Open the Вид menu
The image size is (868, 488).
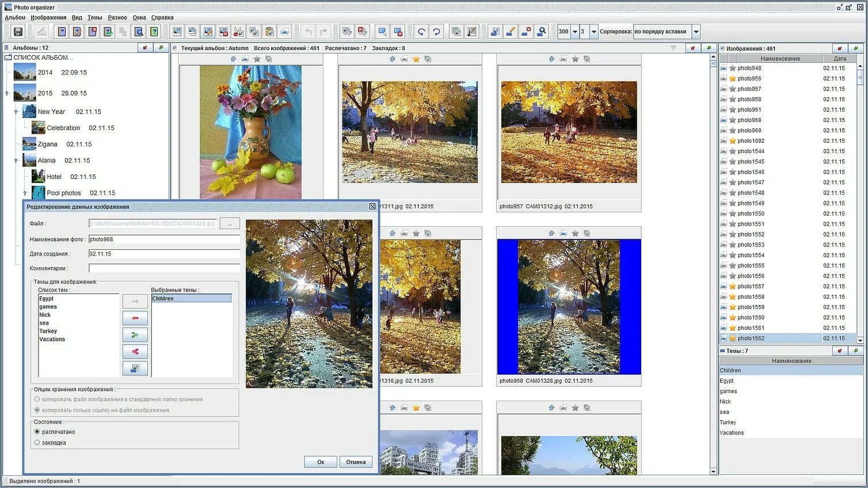pyautogui.click(x=77, y=17)
